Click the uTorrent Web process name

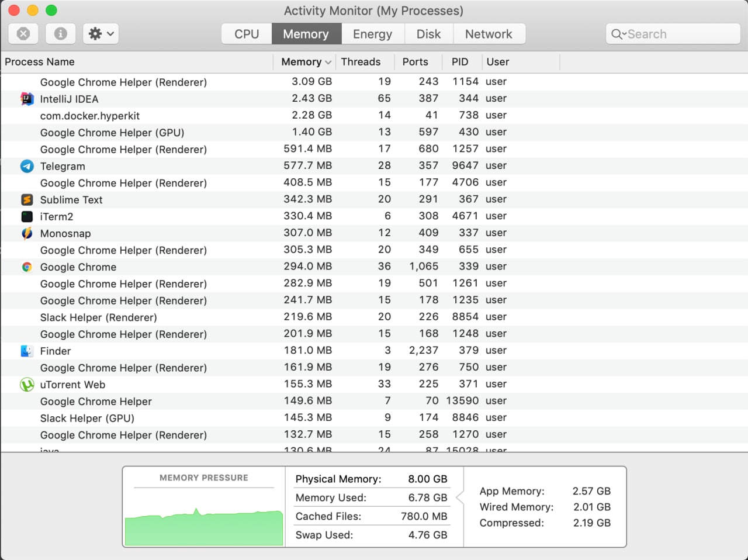[x=72, y=385]
